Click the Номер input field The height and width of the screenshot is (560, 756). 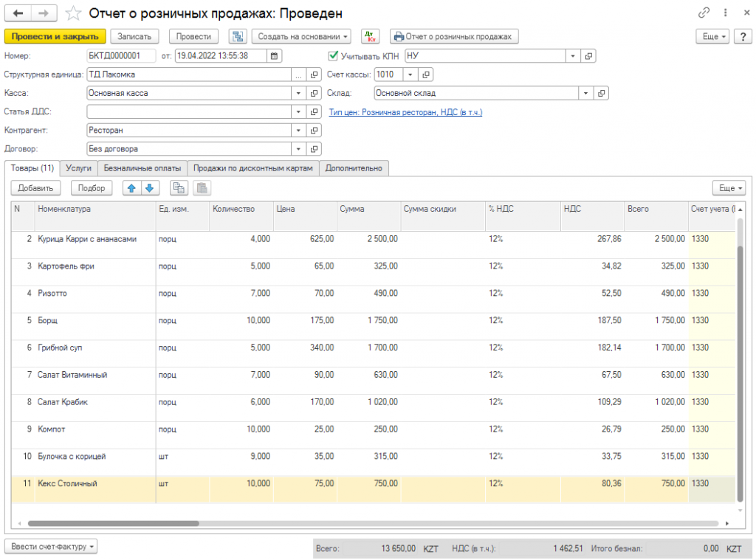click(121, 55)
